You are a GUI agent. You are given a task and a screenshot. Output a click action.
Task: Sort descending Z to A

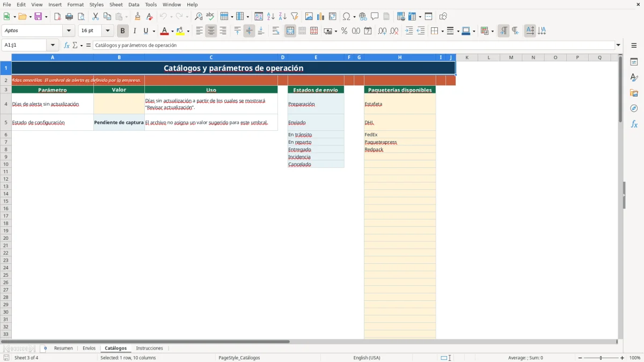pos(283,17)
